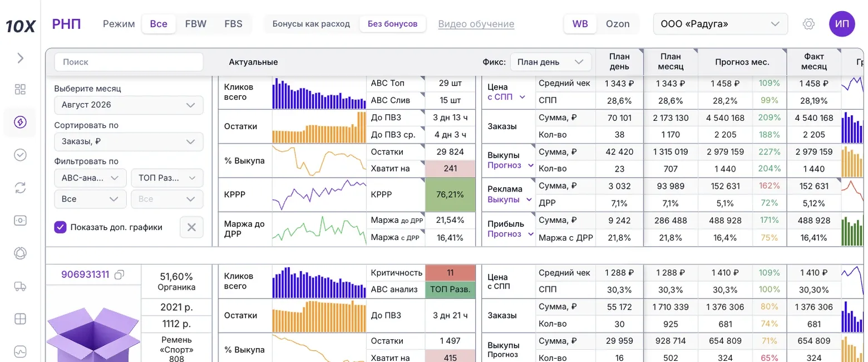
Task: Select the lightning bolt sidebar icon
Action: pyautogui.click(x=20, y=123)
